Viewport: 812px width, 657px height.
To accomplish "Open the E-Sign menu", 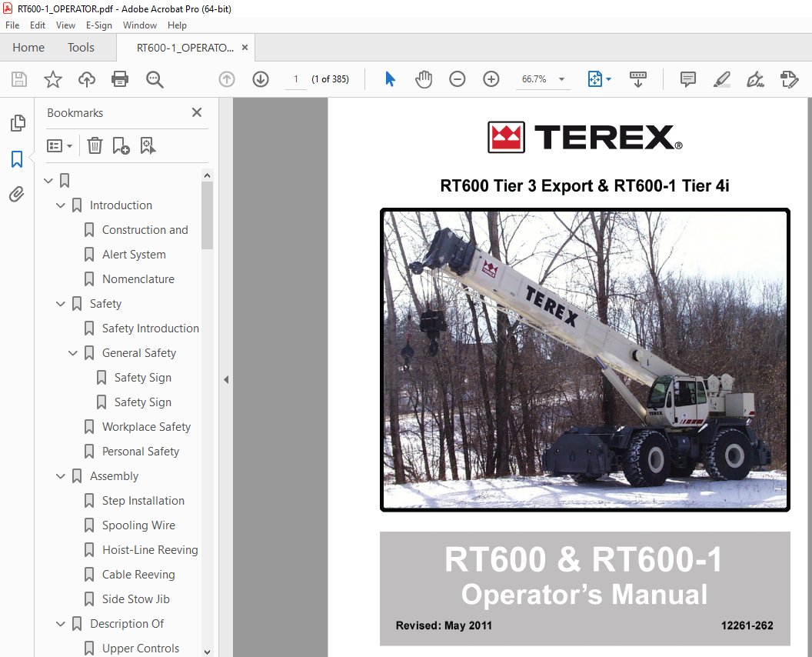I will coord(99,25).
